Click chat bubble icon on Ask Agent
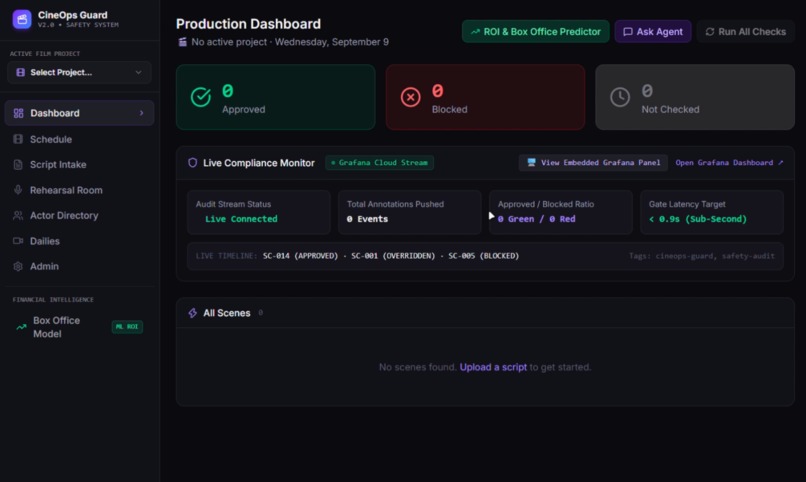The width and height of the screenshot is (806, 482). (628, 32)
